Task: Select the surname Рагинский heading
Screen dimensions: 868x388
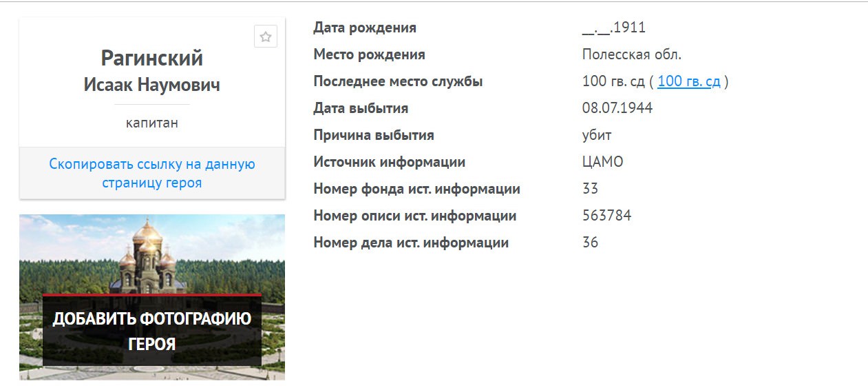Action: 152,58
